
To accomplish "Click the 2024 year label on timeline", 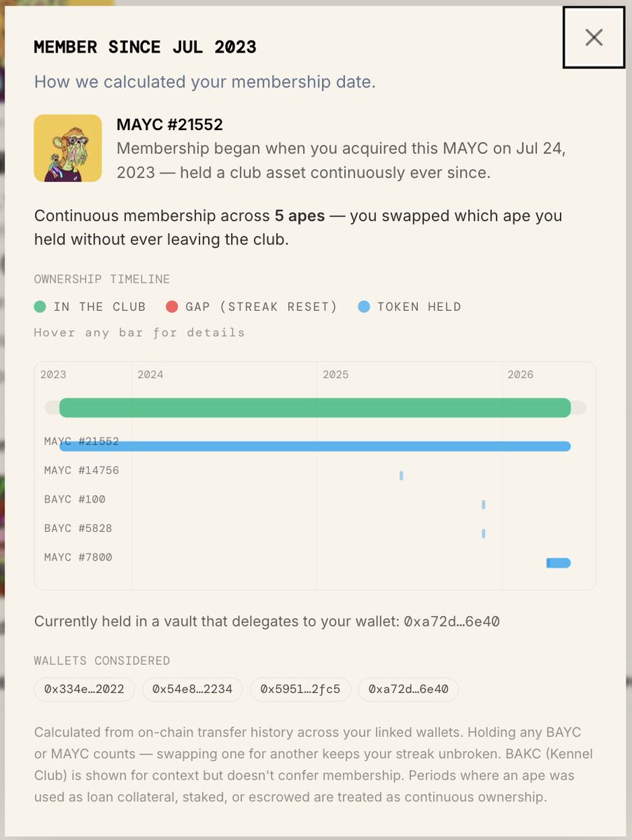I will pos(150,374).
